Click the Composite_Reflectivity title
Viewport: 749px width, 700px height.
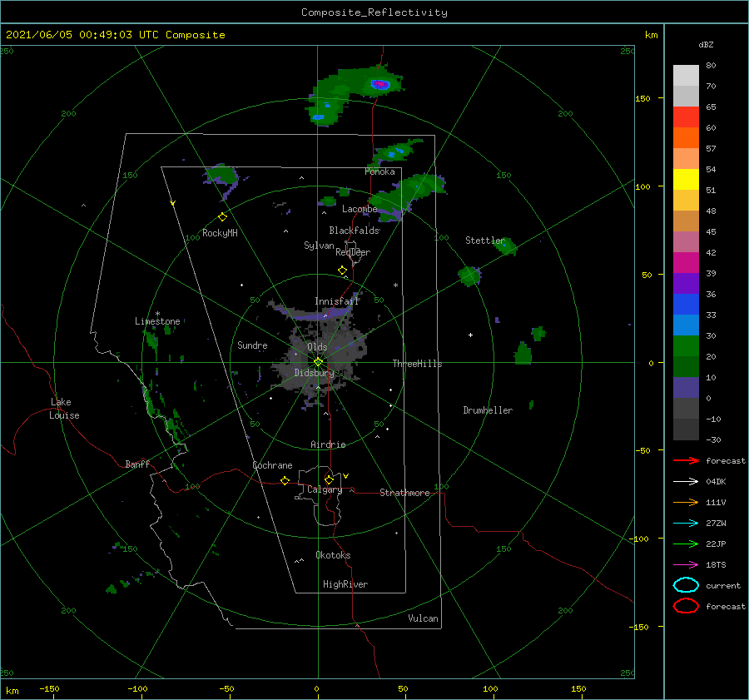click(374, 12)
